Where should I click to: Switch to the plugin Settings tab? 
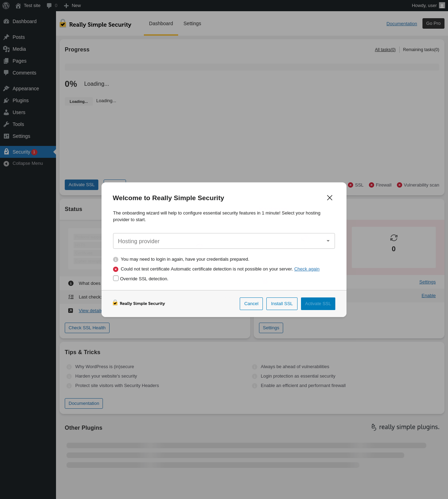point(192,23)
